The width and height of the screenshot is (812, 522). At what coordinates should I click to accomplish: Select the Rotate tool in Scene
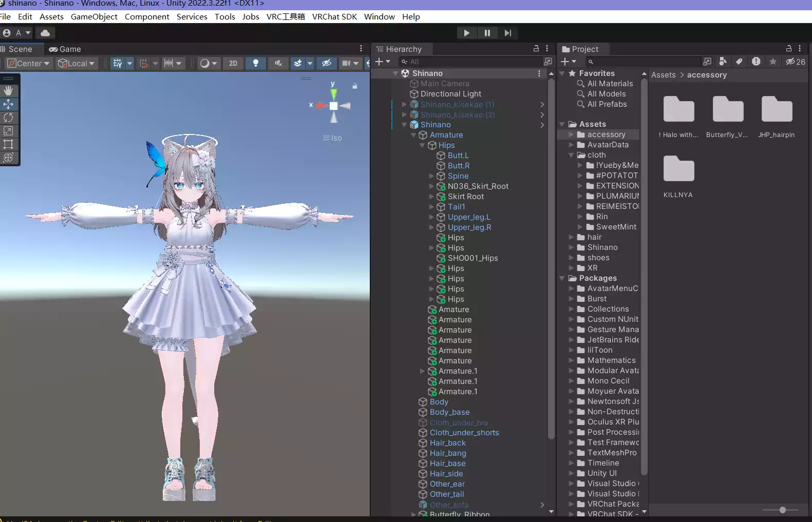pos(8,118)
